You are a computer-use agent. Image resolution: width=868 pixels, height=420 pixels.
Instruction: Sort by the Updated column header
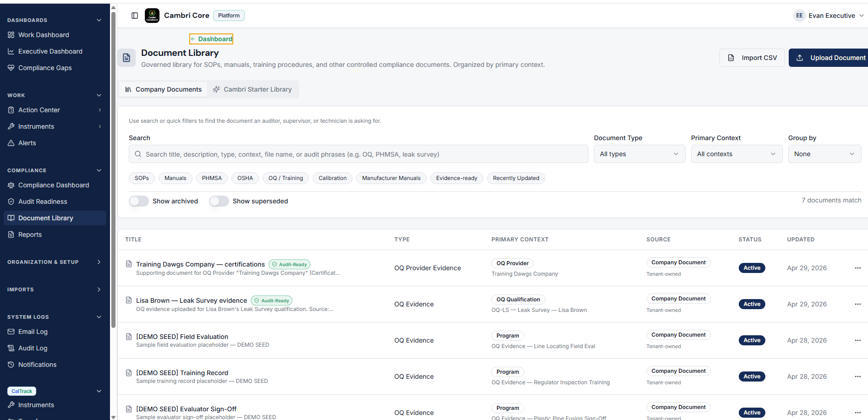point(801,240)
